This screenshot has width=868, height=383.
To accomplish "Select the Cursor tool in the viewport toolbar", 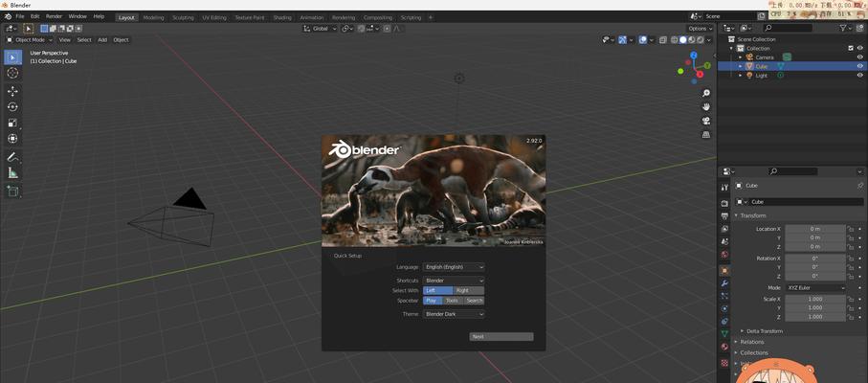I will tap(12, 73).
